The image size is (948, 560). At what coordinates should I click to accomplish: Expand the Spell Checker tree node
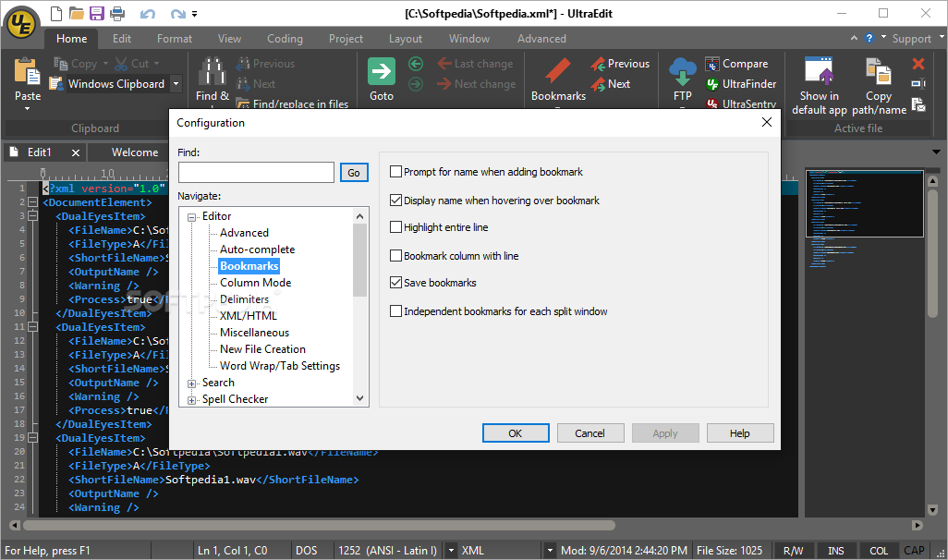point(191,400)
